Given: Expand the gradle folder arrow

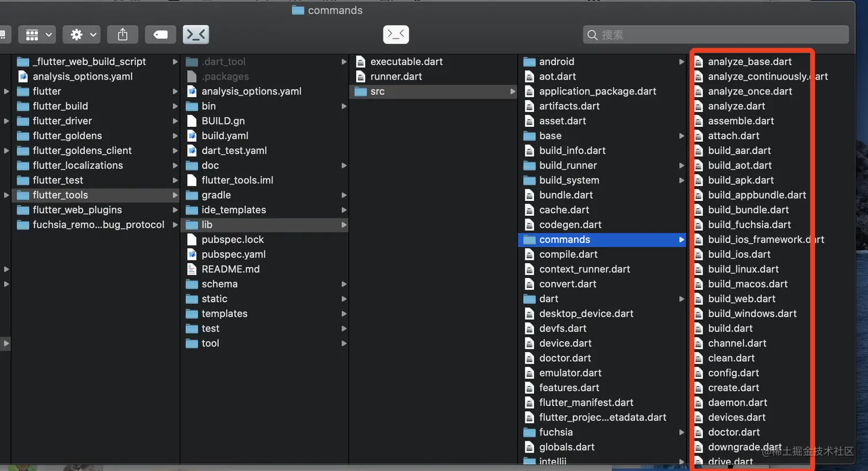Looking at the screenshot, I should [x=344, y=195].
